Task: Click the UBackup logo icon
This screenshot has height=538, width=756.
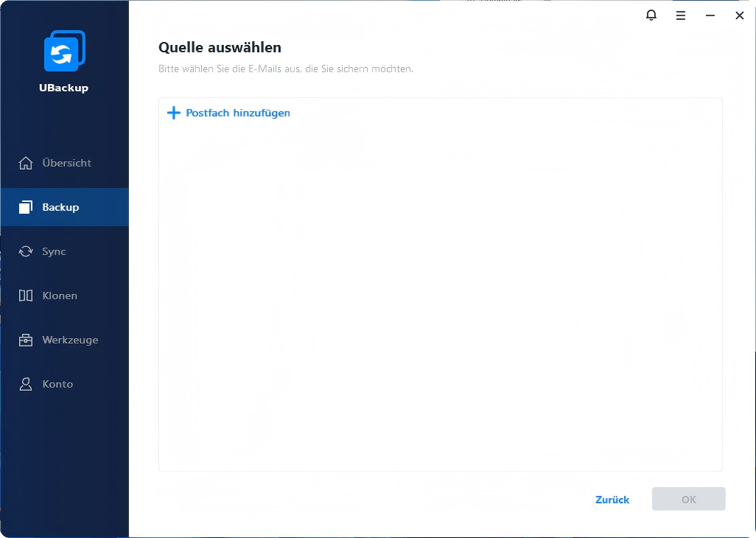Action: pos(64,51)
